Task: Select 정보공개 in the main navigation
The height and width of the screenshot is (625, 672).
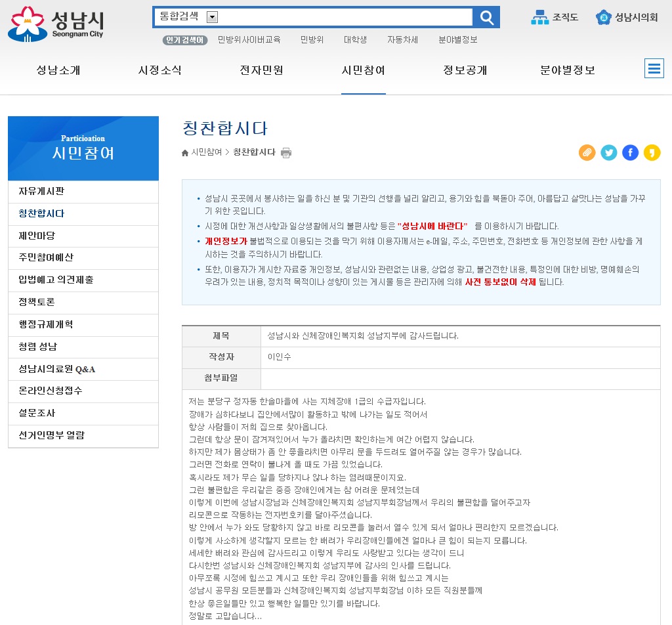Action: (465, 70)
